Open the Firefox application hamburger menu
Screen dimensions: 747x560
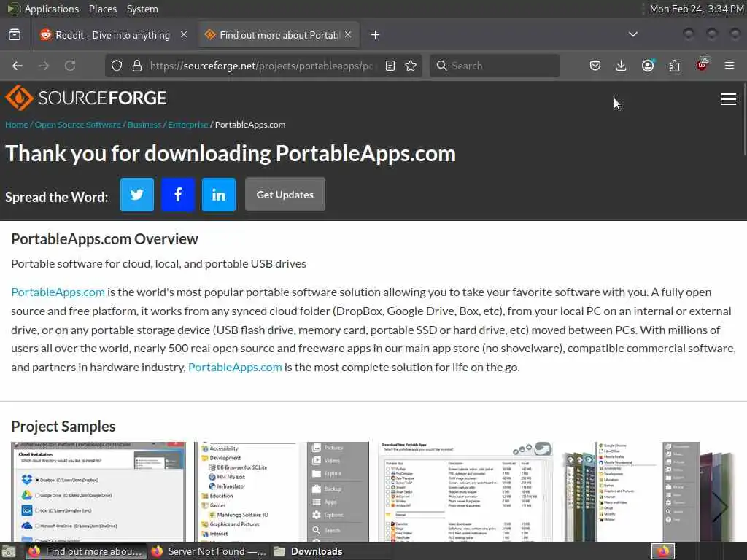pyautogui.click(x=729, y=66)
